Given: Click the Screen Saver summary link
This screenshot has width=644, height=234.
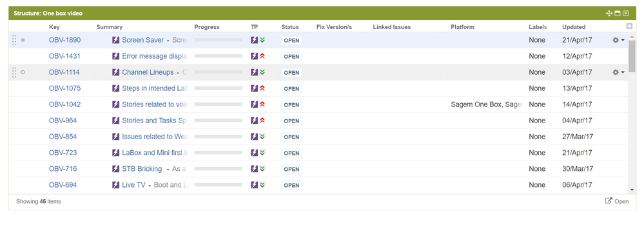Looking at the screenshot, I should click(143, 40).
